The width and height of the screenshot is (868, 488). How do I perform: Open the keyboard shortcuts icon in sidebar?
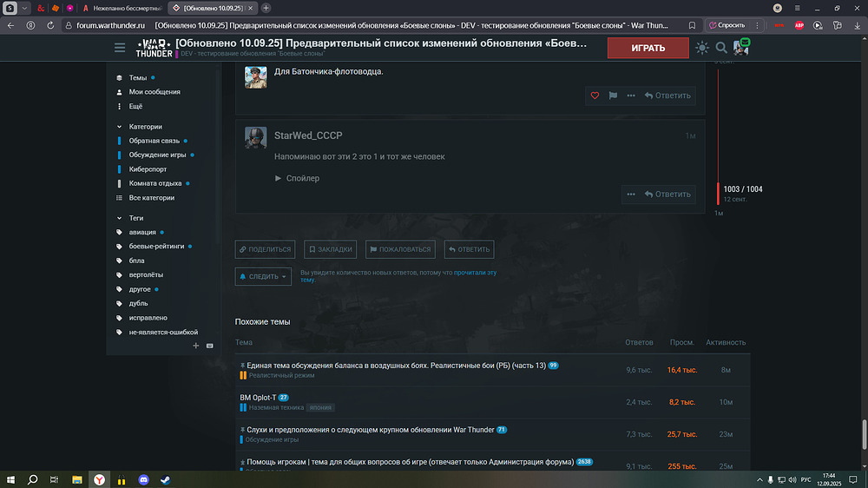pyautogui.click(x=210, y=346)
